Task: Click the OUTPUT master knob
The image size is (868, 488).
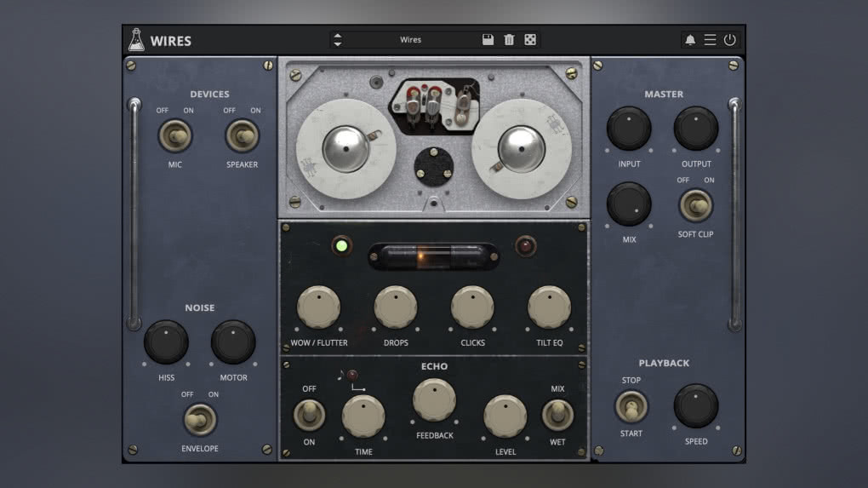Action: click(x=696, y=129)
